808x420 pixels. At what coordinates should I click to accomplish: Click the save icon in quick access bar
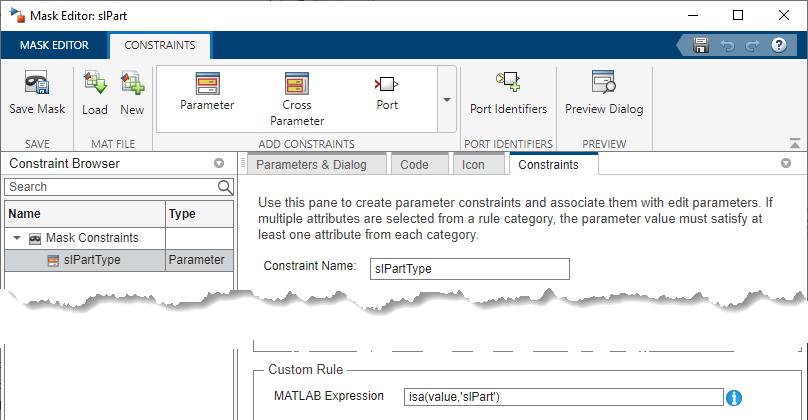(701, 45)
